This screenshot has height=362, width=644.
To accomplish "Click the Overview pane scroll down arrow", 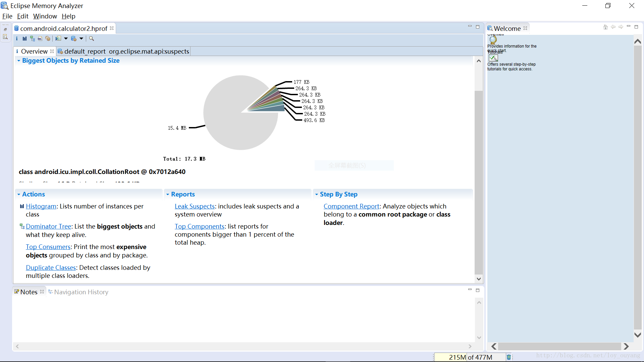I will (x=479, y=279).
